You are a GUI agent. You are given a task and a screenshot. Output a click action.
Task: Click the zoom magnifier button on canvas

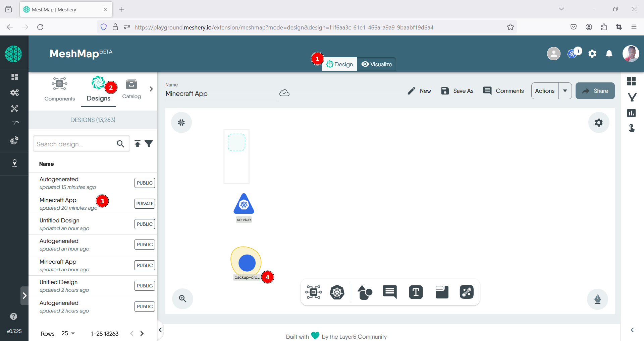(x=182, y=298)
